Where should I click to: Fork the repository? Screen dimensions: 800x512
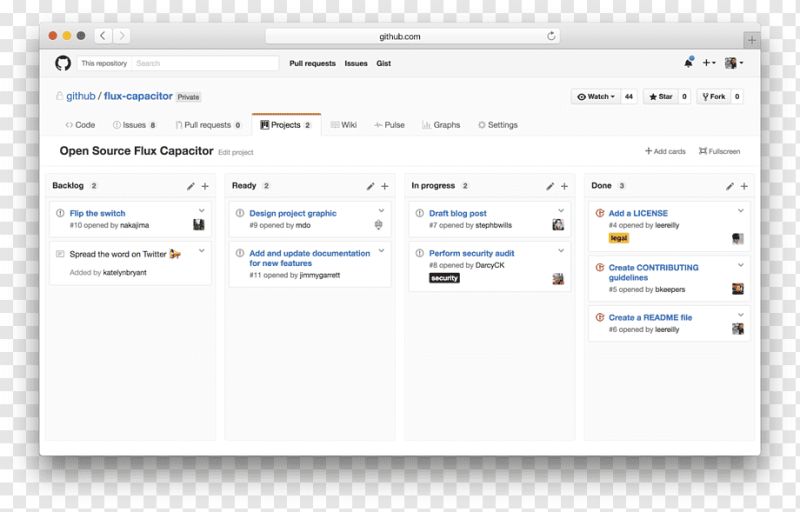coord(714,96)
